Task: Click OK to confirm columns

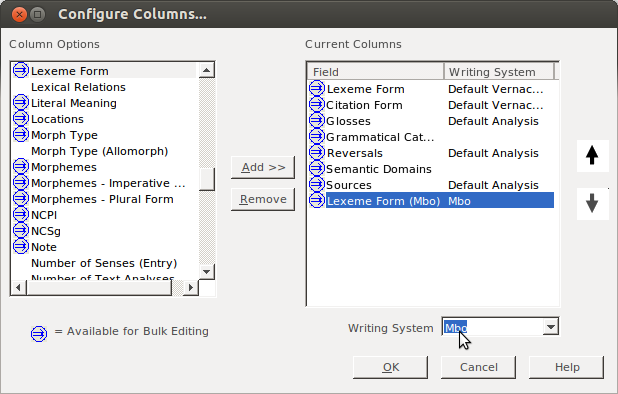Action: 390,367
